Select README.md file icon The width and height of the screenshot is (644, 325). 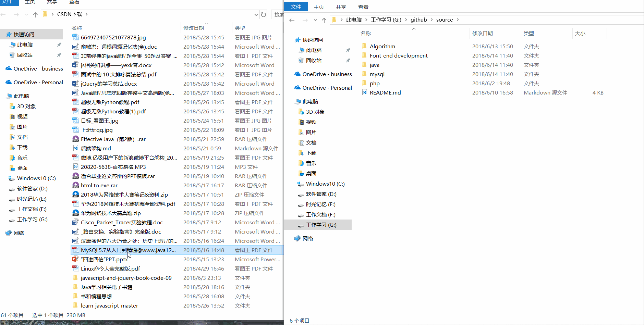click(364, 92)
